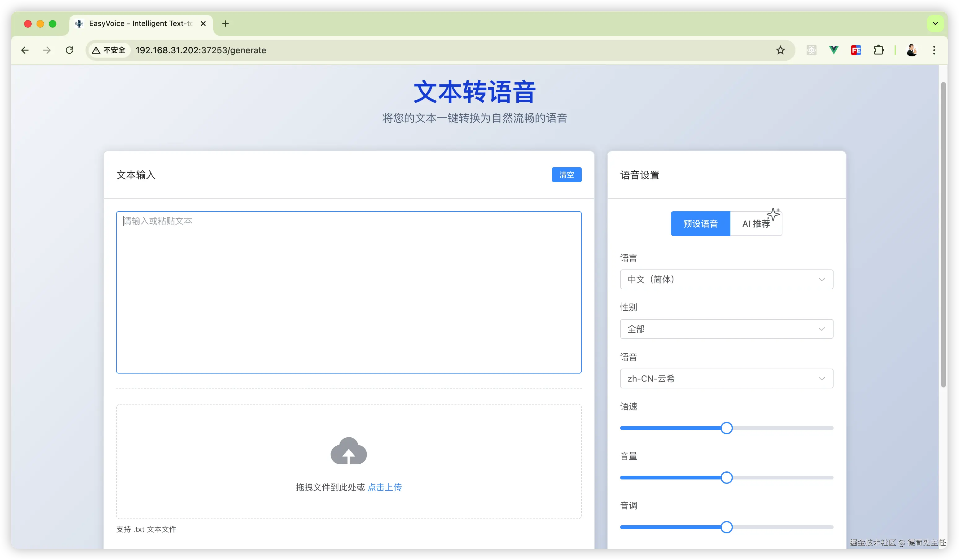The image size is (959, 560).
Task: Focus the text input area
Action: tap(348, 292)
